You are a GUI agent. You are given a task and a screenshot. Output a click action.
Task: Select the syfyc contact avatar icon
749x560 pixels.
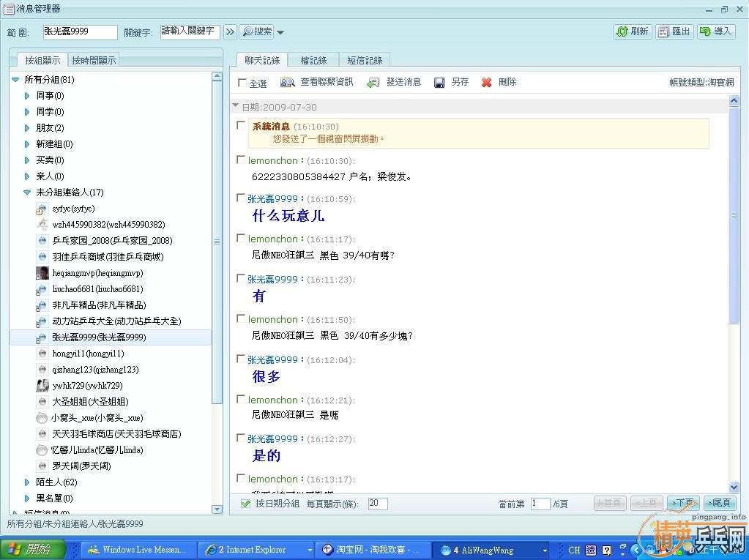[42, 209]
